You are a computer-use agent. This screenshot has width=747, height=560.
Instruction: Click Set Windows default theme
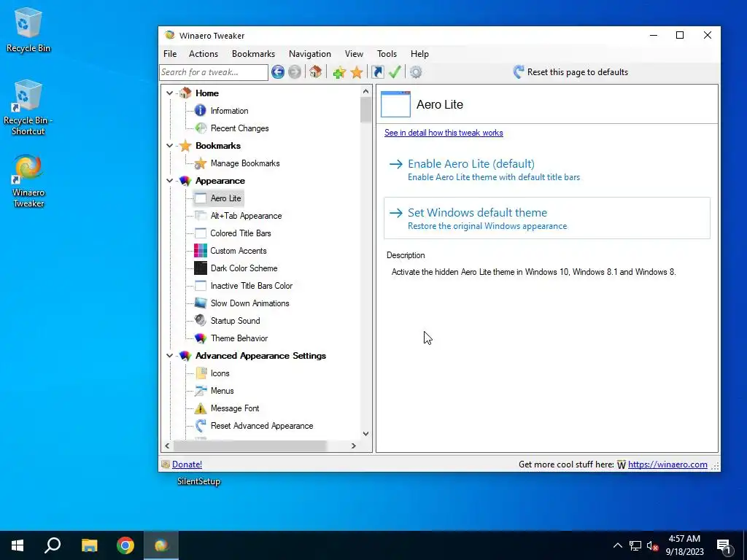click(547, 218)
